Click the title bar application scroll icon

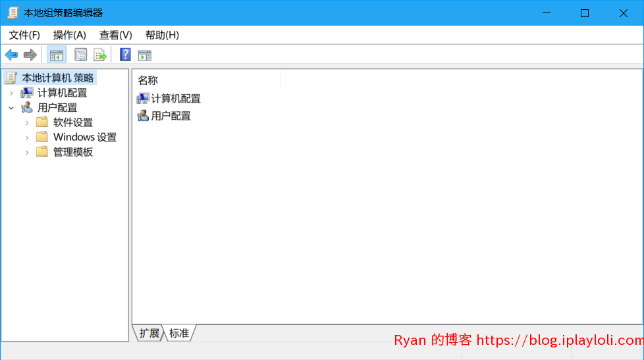coord(13,13)
